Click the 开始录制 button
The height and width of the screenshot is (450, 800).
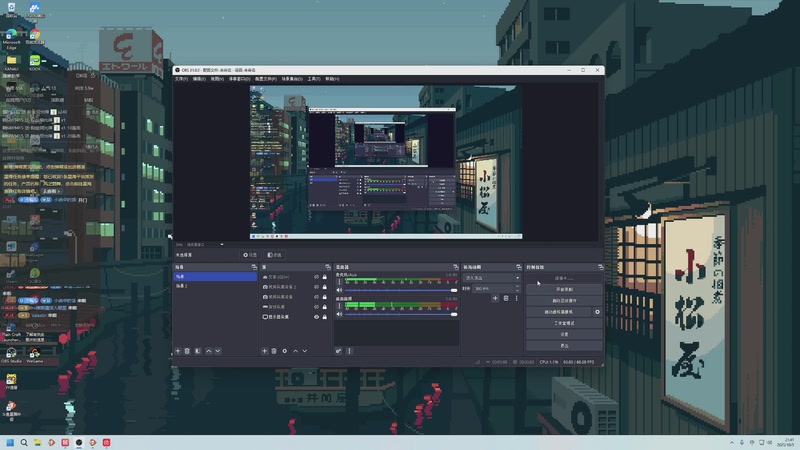click(x=564, y=289)
